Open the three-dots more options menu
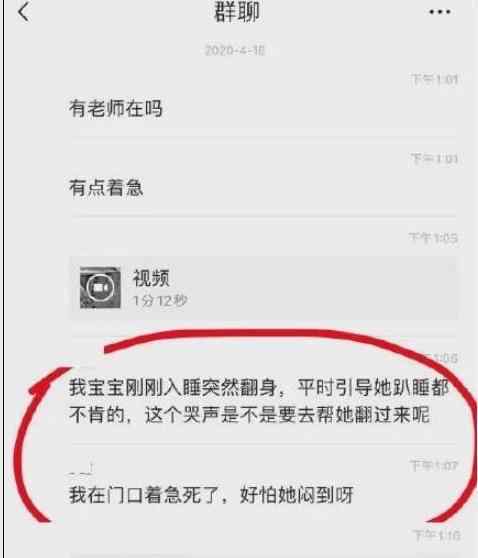 click(x=440, y=12)
